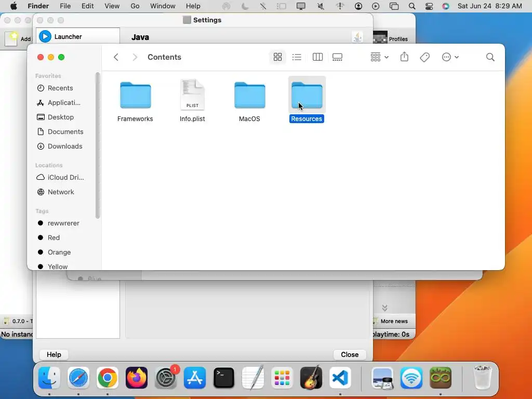This screenshot has height=399, width=532.
Task: Click the Finder sidebar scrollbar
Action: [98, 145]
